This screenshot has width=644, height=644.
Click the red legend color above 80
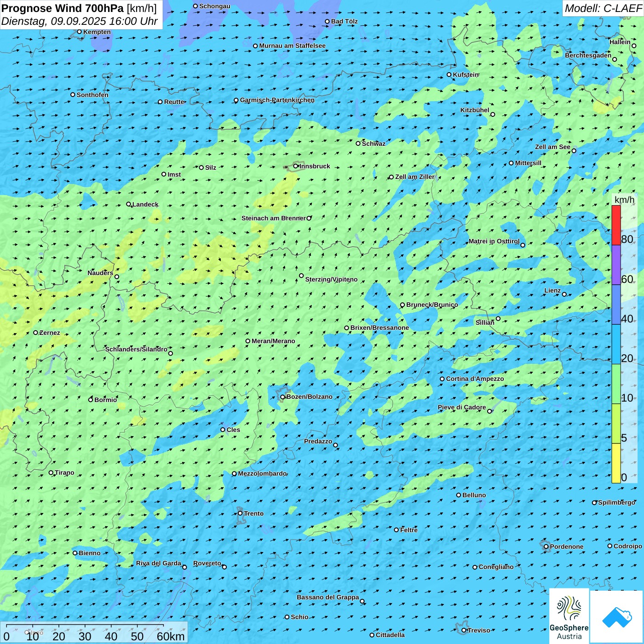tap(616, 225)
